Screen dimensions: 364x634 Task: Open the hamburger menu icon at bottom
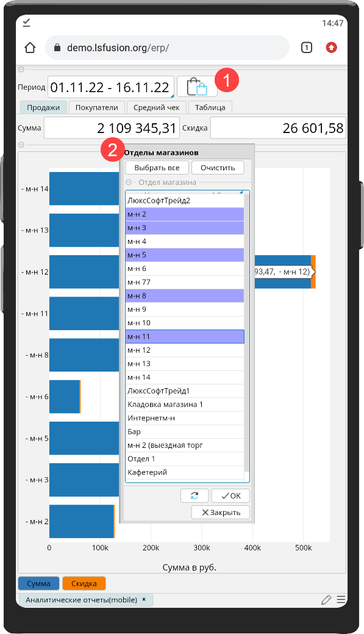pos(341,600)
